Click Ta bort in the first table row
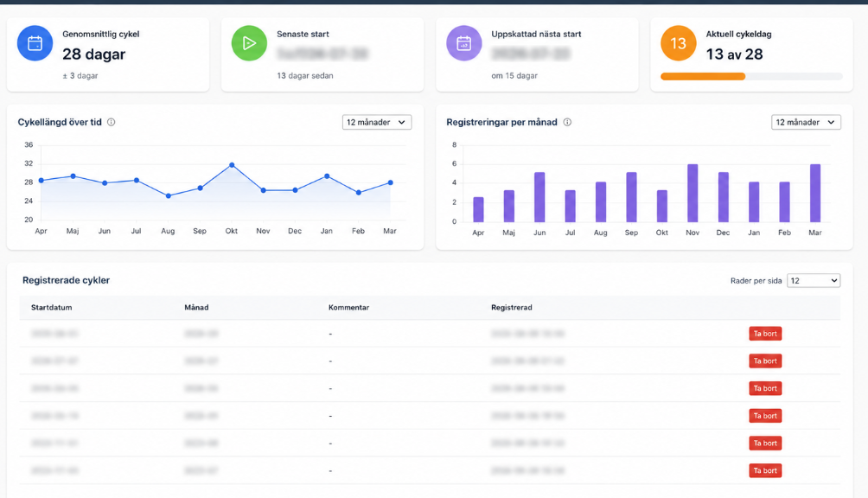Viewport: 868px width, 498px height. [765, 334]
